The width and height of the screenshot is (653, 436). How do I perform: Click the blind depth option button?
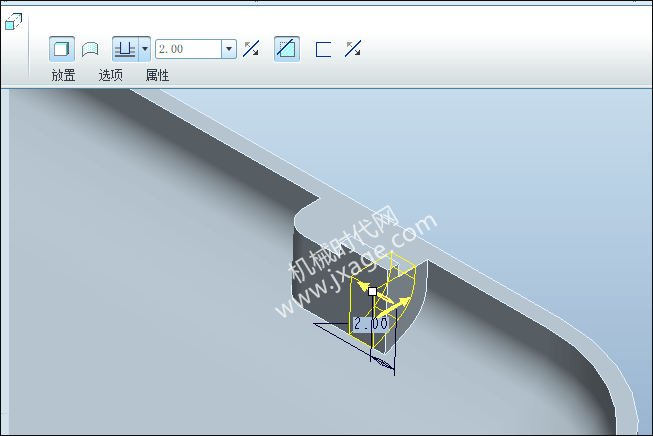point(125,49)
